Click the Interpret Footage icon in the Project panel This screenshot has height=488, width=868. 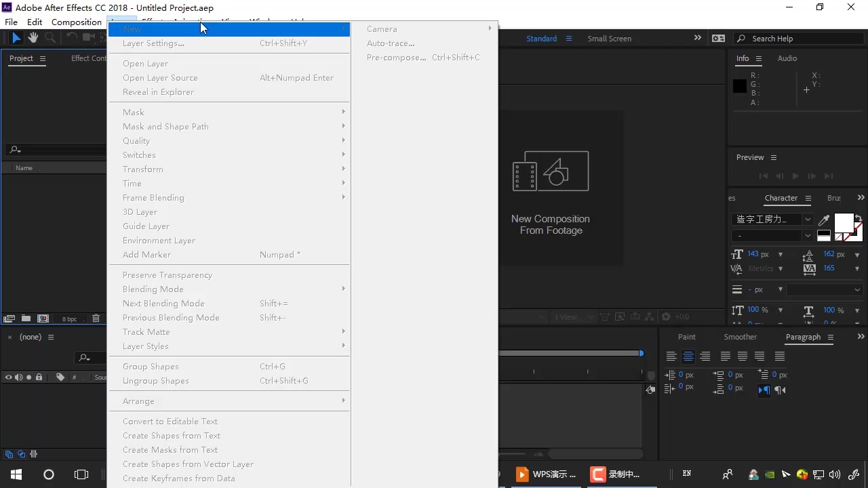[x=9, y=319]
